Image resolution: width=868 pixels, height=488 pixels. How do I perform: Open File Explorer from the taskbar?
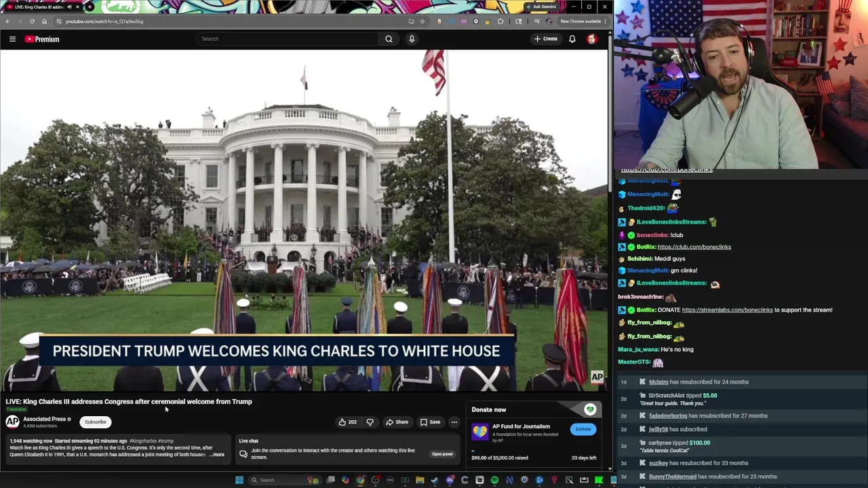tap(420, 480)
